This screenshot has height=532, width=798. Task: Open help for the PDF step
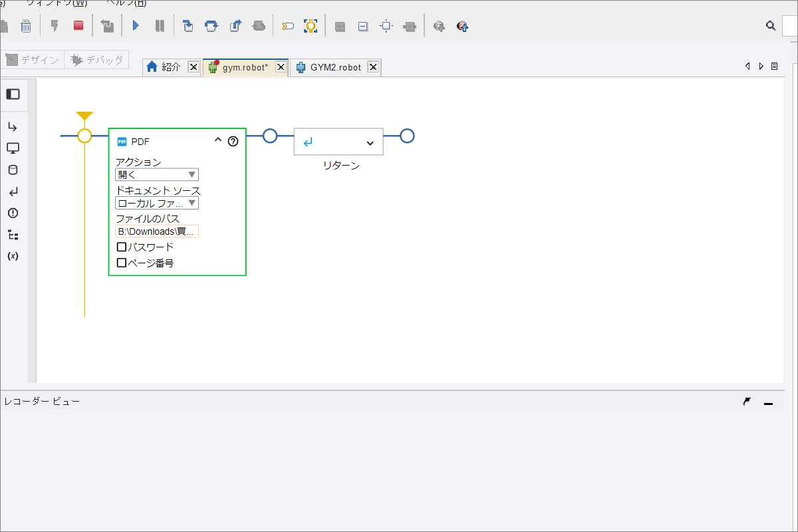coord(233,141)
